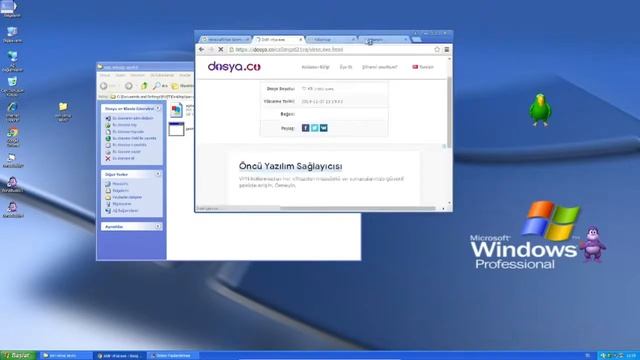The width and height of the screenshot is (640, 360).
Task: Open the Düzen menu in Explorer
Action: pyautogui.click(x=120, y=76)
